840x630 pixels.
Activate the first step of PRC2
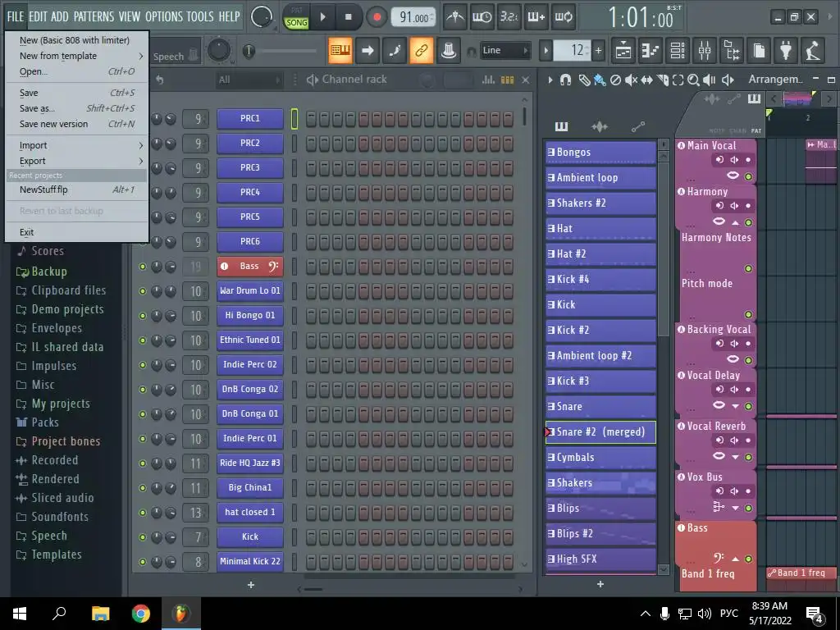(x=311, y=143)
